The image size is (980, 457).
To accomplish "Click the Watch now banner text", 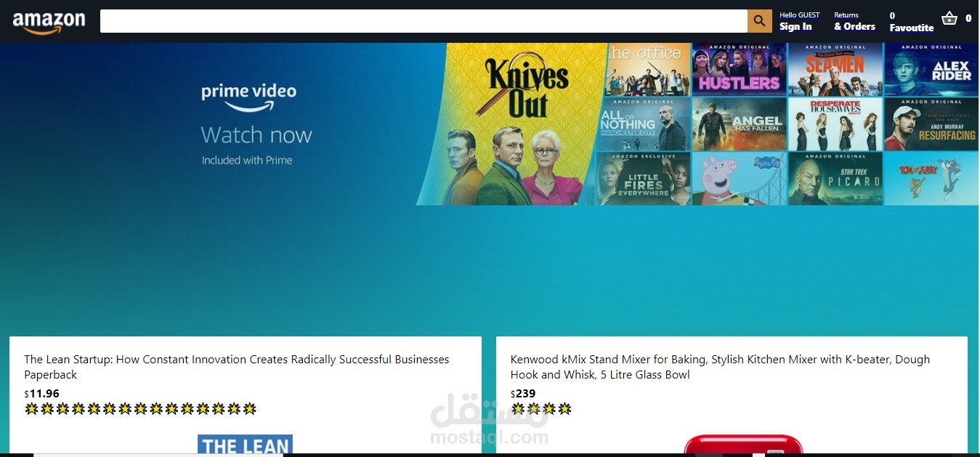I will [x=256, y=135].
